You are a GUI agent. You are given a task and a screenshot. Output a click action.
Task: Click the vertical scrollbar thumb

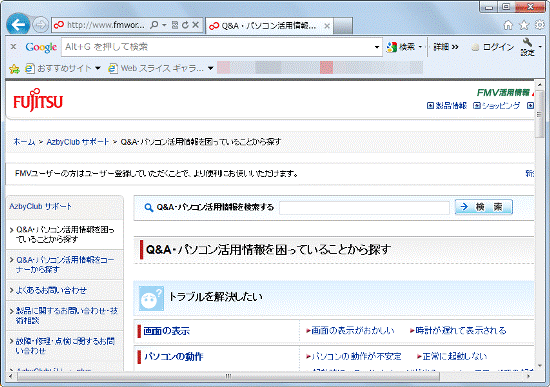(x=539, y=114)
